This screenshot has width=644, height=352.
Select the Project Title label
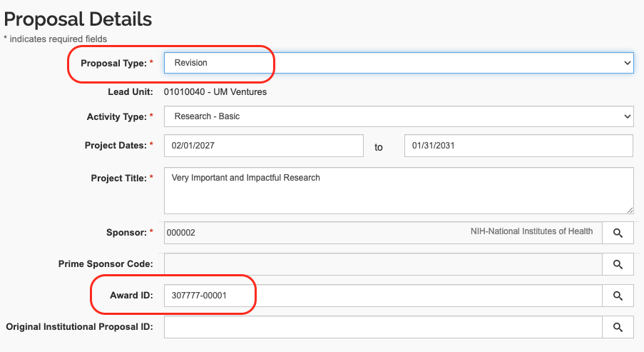122,178
